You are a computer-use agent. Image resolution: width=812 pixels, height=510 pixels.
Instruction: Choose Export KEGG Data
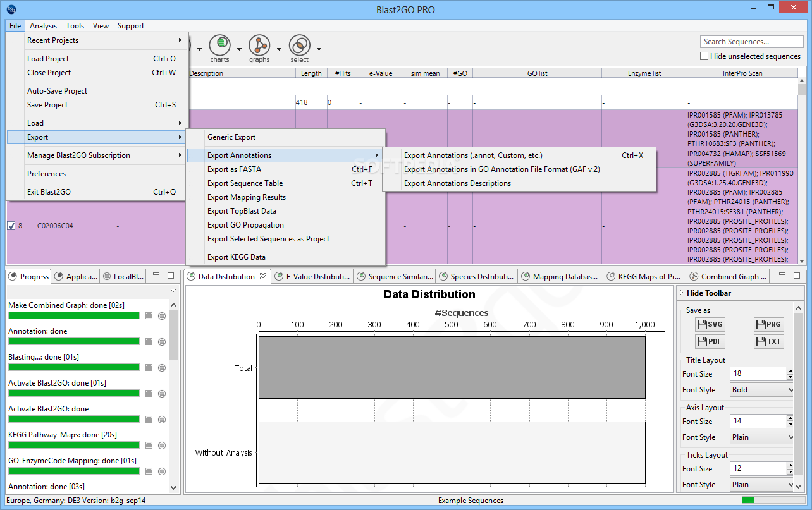[285, 257]
